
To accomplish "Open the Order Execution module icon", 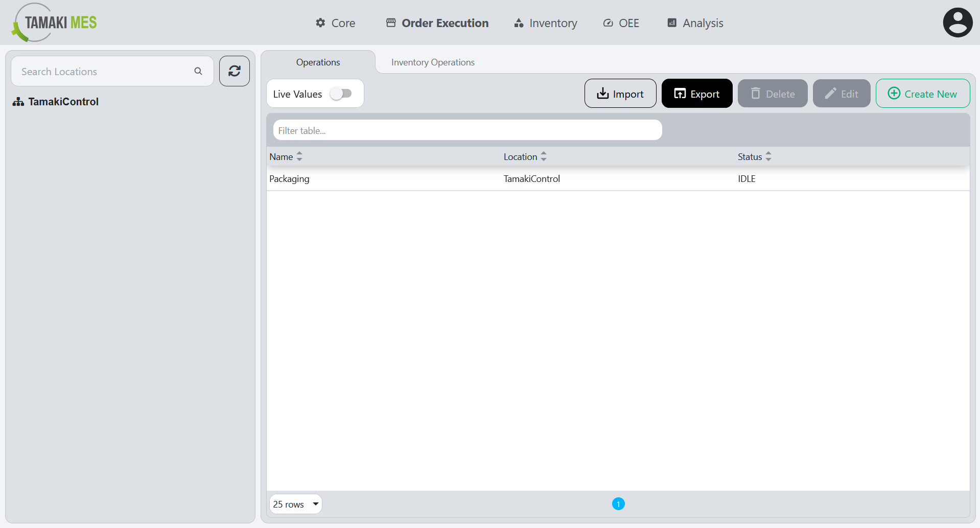I will [391, 22].
